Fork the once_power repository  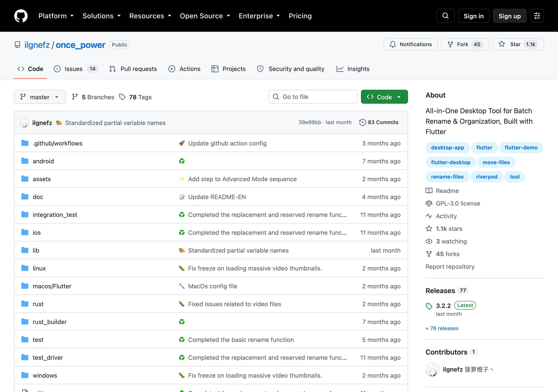465,44
